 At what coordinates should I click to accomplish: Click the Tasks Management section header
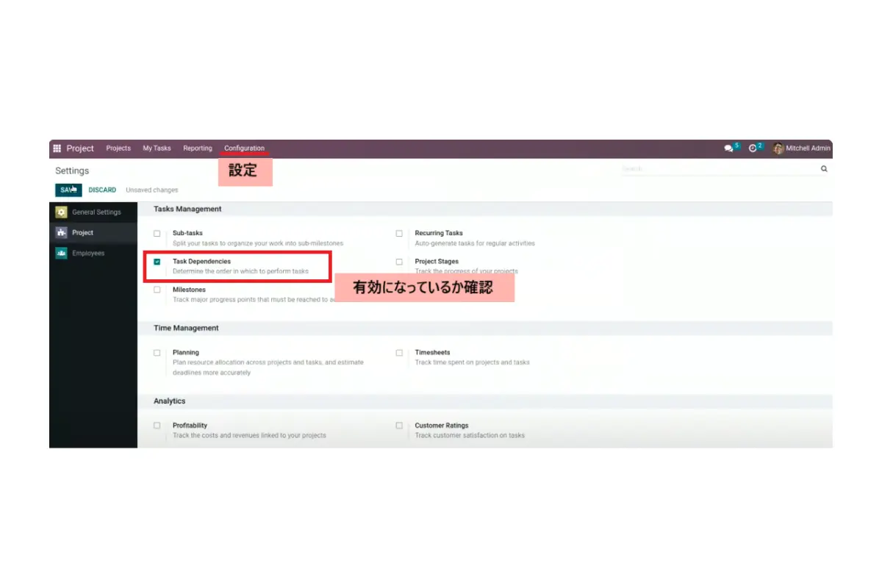(x=187, y=209)
